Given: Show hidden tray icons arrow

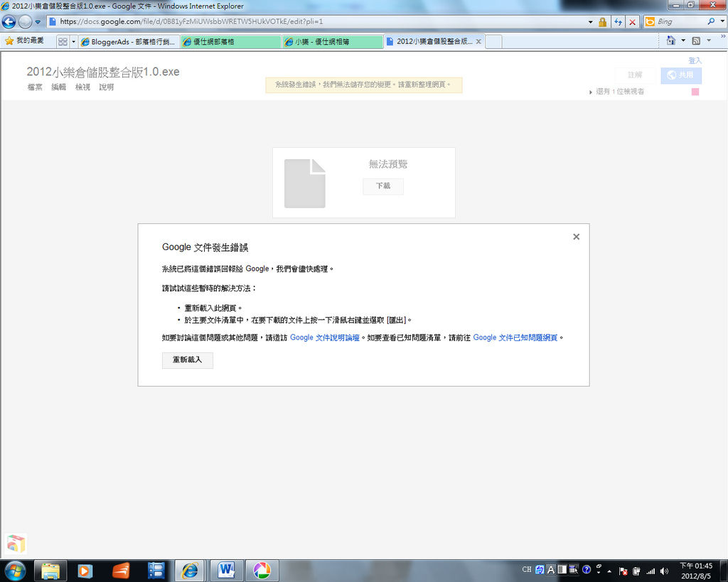Looking at the screenshot, I should click(609, 571).
